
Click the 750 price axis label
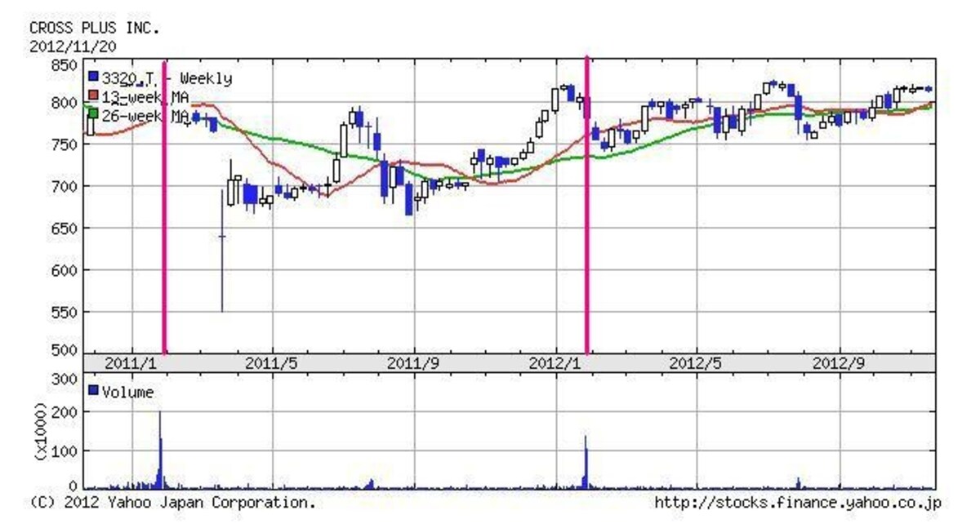[63, 144]
